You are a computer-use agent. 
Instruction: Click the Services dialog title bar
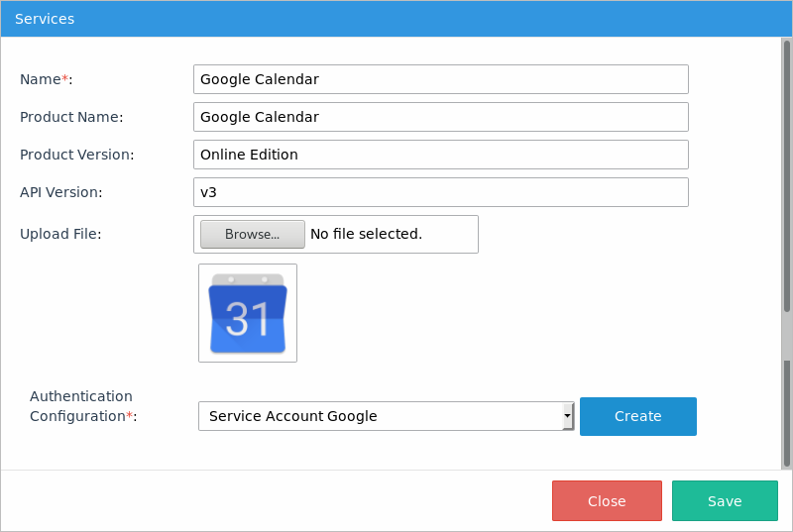click(x=396, y=19)
